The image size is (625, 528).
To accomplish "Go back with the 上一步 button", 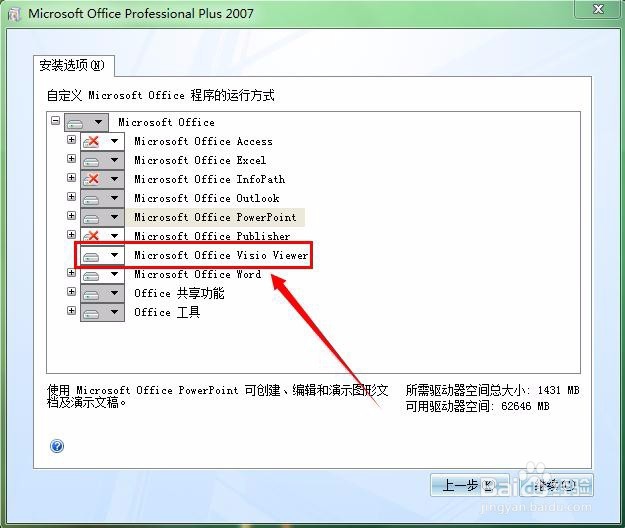I will tap(470, 485).
